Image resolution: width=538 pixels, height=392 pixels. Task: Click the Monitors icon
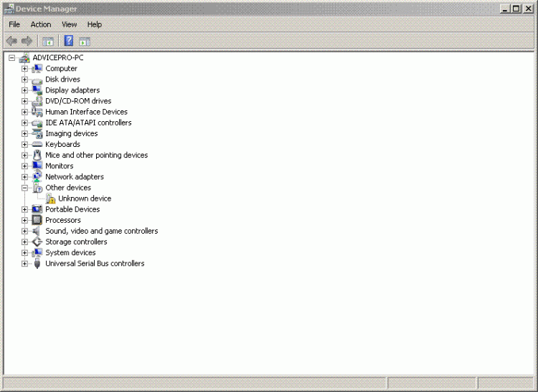pyautogui.click(x=37, y=166)
